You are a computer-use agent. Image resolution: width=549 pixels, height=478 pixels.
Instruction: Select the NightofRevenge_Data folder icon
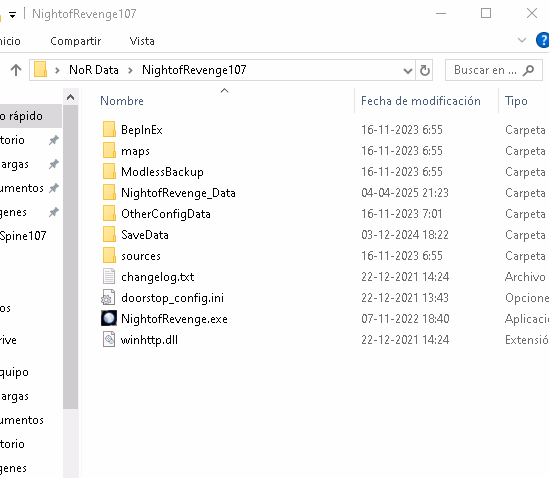[x=109, y=193]
